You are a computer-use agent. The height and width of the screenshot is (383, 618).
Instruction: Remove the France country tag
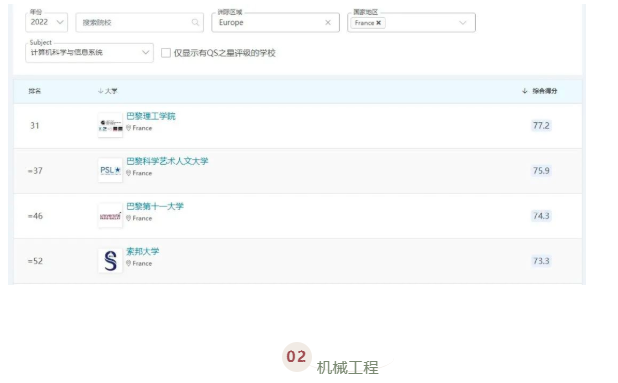tap(378, 23)
